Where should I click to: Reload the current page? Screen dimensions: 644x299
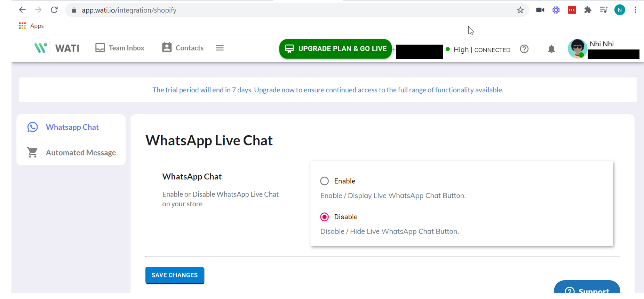point(54,10)
